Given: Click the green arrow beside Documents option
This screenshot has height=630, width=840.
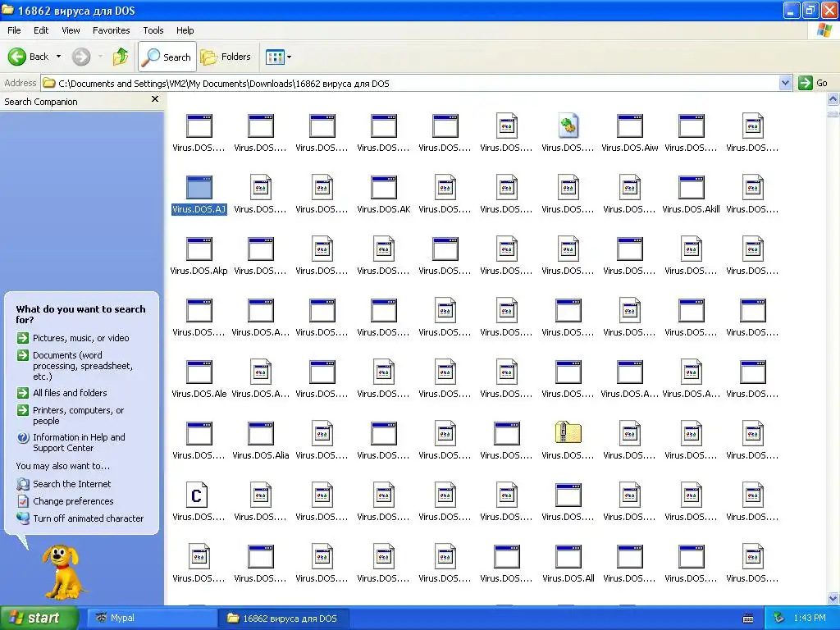Looking at the screenshot, I should [22, 355].
